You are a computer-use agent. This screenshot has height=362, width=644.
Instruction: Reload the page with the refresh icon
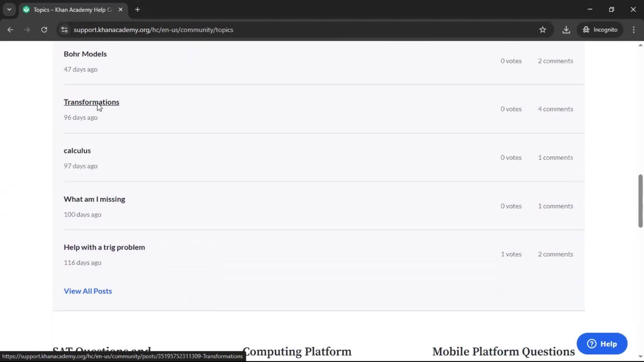point(44,30)
